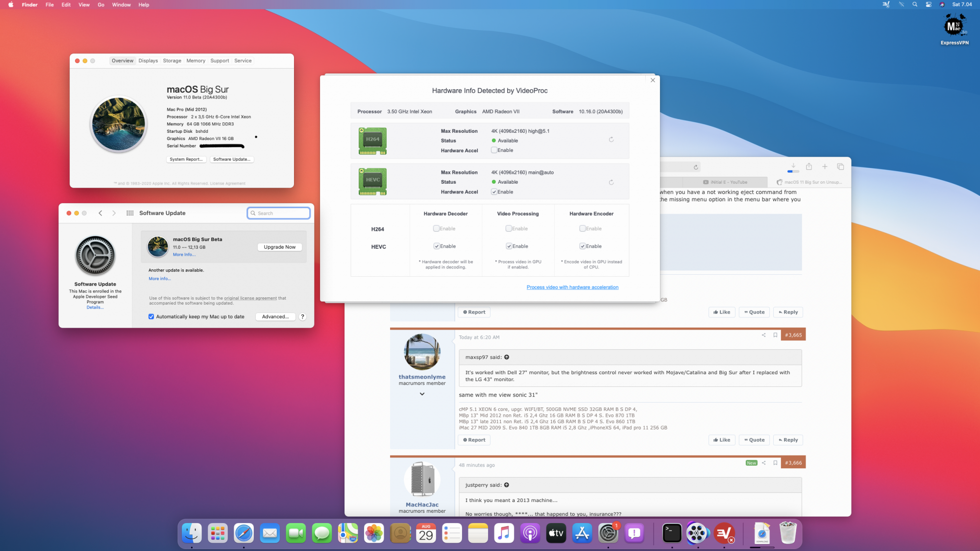Toggle automatically keep my Mac up to date
This screenshot has height=551, width=980.
(x=151, y=317)
